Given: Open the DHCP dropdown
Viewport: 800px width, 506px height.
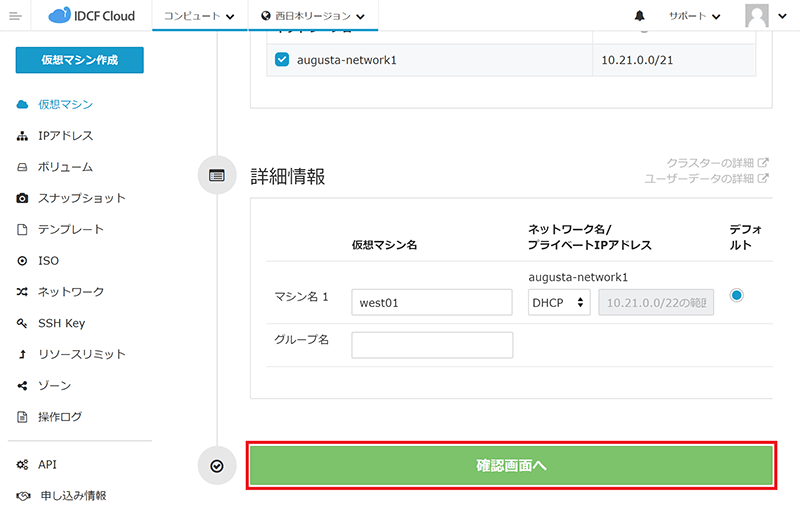Looking at the screenshot, I should [x=559, y=302].
